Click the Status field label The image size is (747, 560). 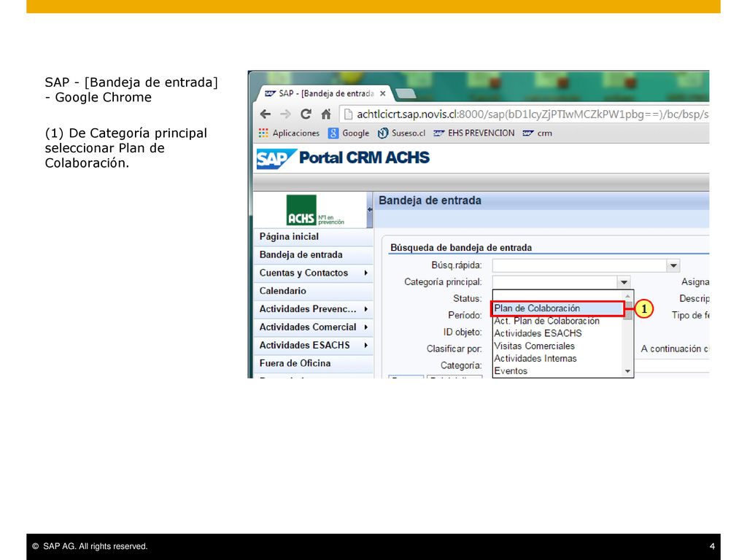(468, 298)
